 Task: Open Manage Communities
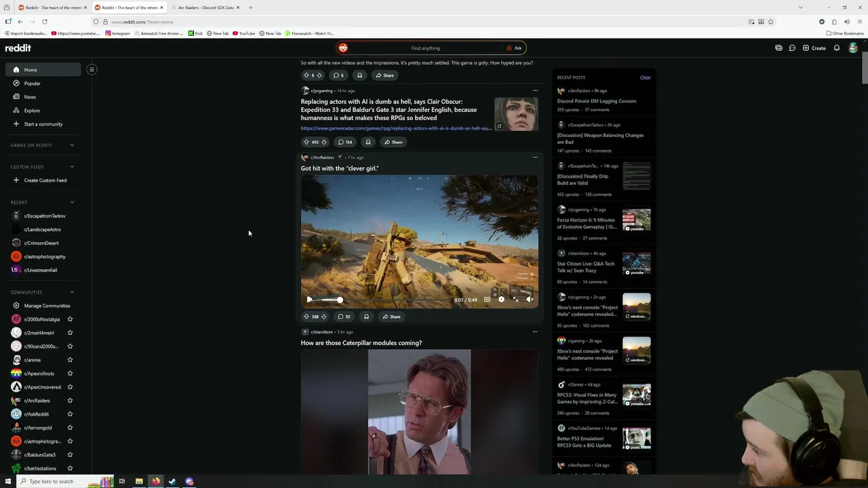point(42,306)
